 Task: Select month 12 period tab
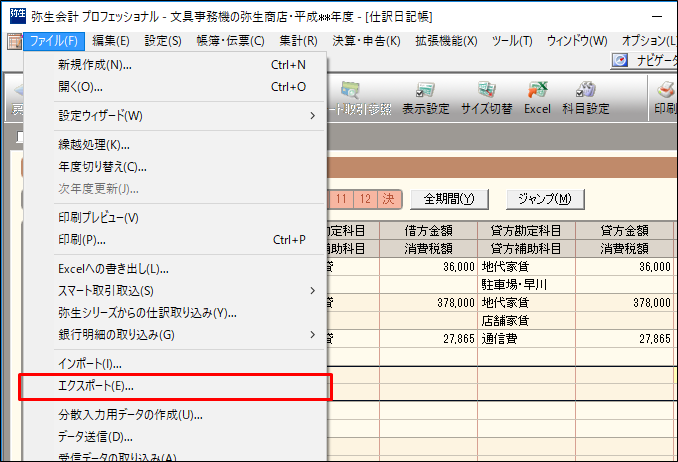click(365, 199)
